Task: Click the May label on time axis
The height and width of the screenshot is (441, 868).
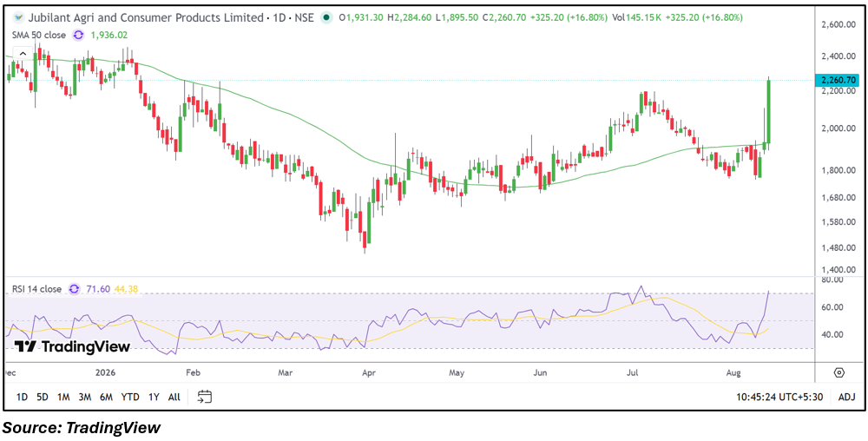Action: [457, 372]
